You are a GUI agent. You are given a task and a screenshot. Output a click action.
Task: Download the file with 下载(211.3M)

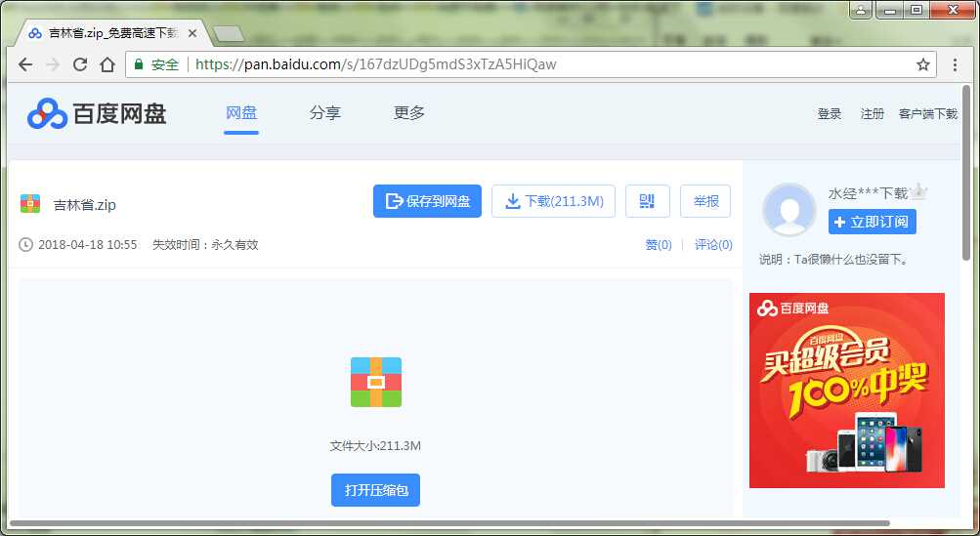[554, 201]
